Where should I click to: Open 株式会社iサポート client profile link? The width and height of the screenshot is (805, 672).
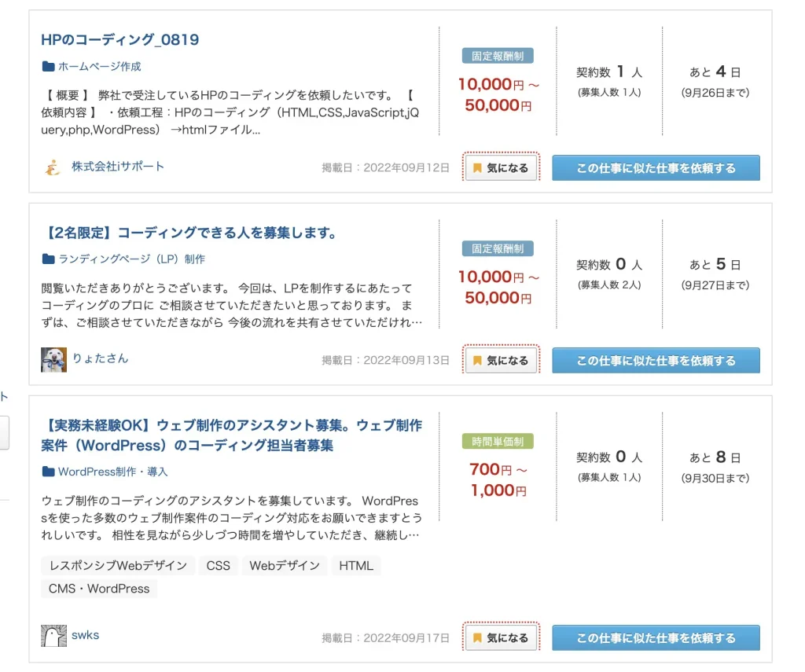(118, 167)
